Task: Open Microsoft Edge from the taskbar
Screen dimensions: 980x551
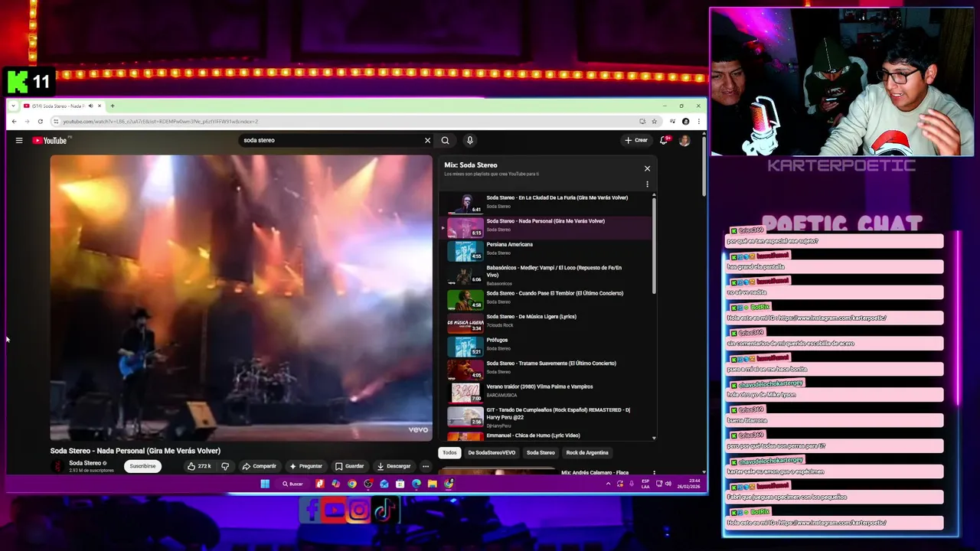Action: pyautogui.click(x=416, y=484)
